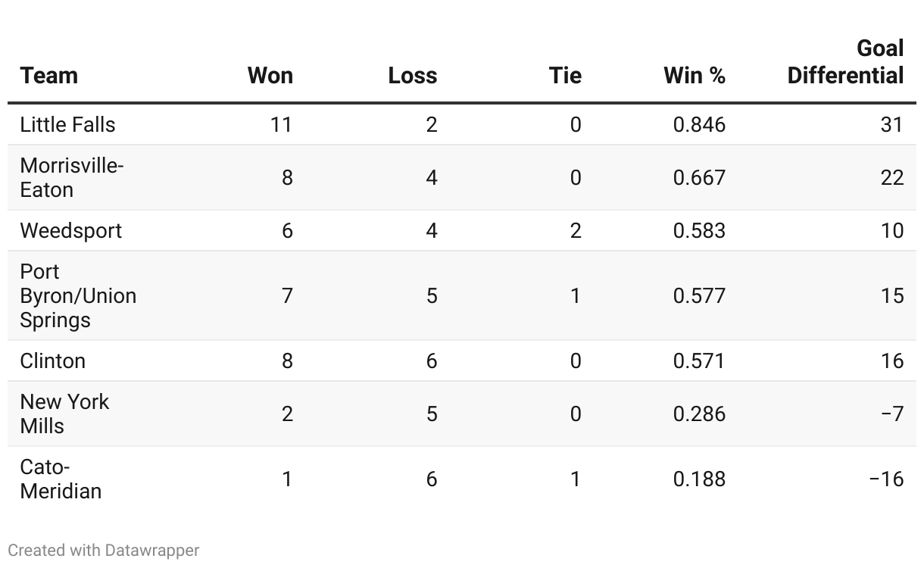The height and width of the screenshot is (568, 924).
Task: Select the Little Falls team cell
Action: (68, 124)
